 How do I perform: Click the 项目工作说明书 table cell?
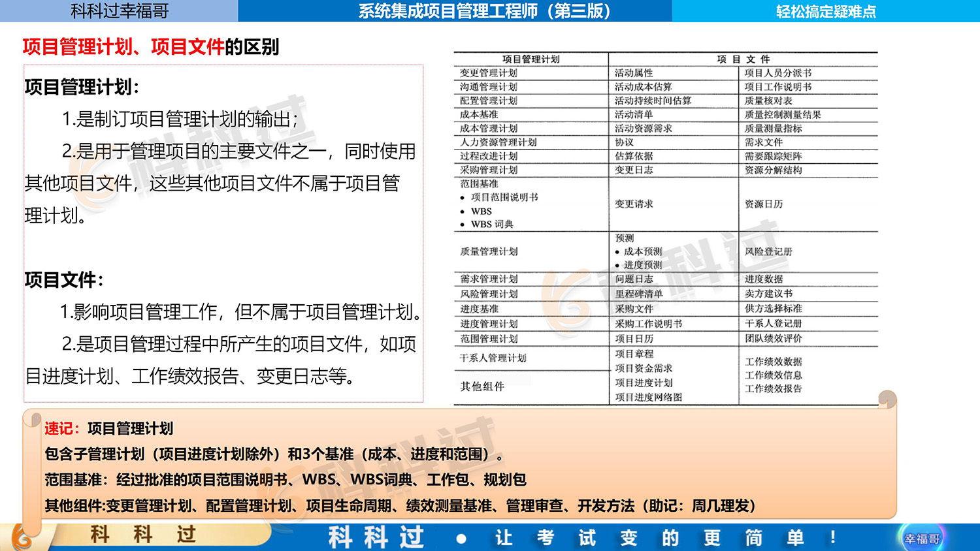(x=778, y=86)
